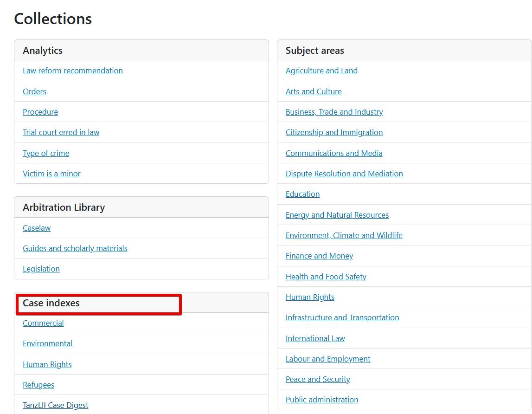Click Citizenship and Immigration link
532x414 pixels.
pyautogui.click(x=334, y=132)
